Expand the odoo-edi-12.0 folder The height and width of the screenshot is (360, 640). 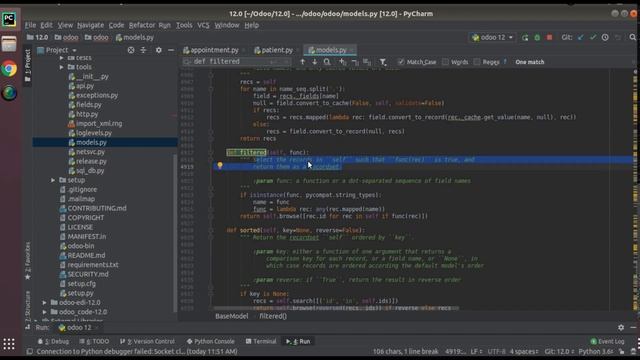pyautogui.click(x=44, y=302)
